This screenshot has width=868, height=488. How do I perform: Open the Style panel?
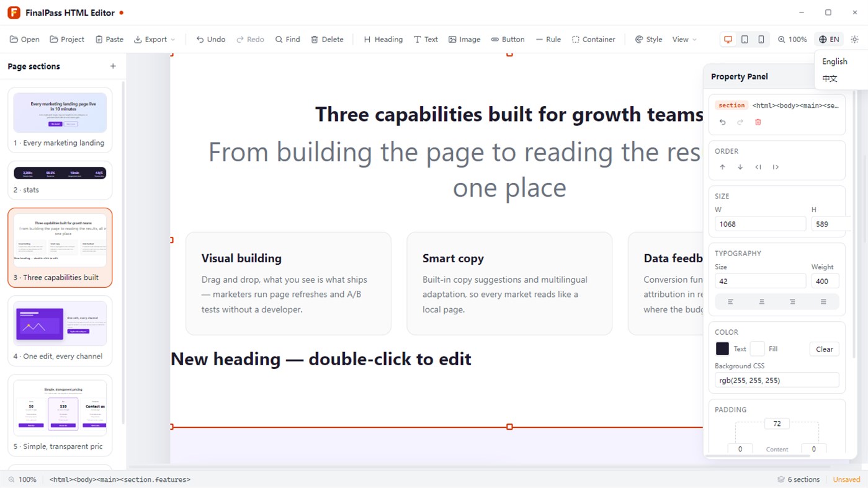tap(648, 39)
